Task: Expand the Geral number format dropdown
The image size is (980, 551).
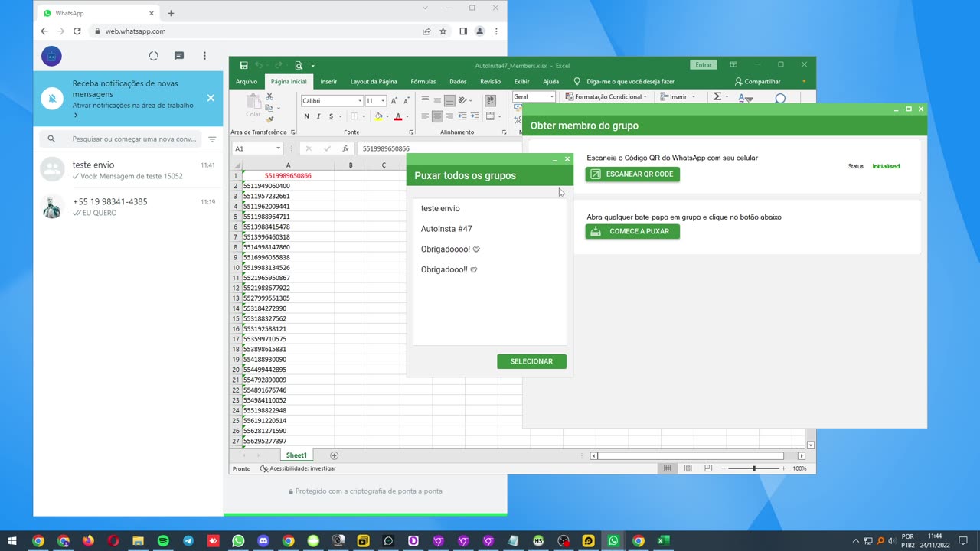Action: [551, 97]
